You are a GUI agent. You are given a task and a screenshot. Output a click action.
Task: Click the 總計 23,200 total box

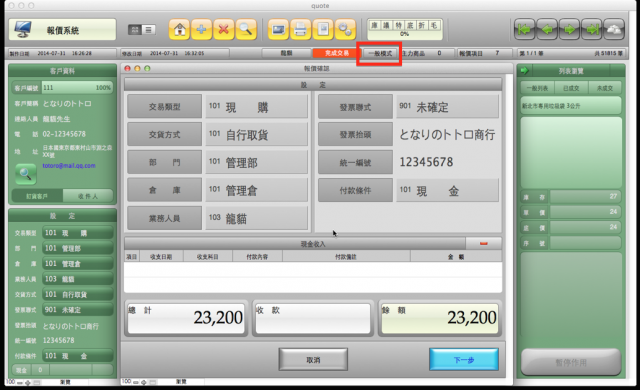coord(187,318)
